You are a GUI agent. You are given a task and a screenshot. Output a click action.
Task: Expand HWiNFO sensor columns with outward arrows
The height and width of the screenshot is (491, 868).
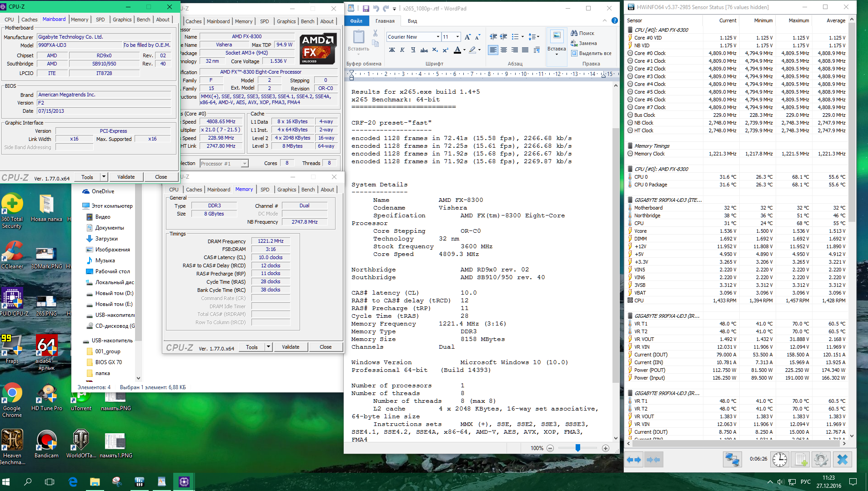click(x=634, y=460)
